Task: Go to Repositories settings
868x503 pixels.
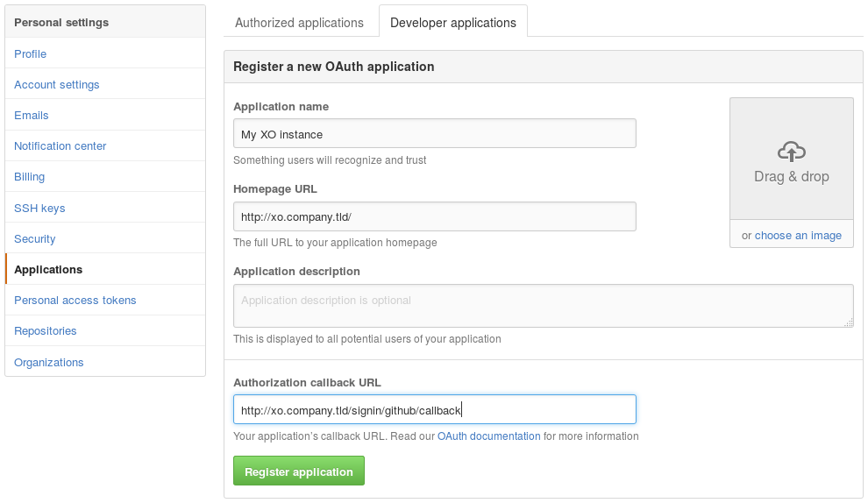Action: 105,331
